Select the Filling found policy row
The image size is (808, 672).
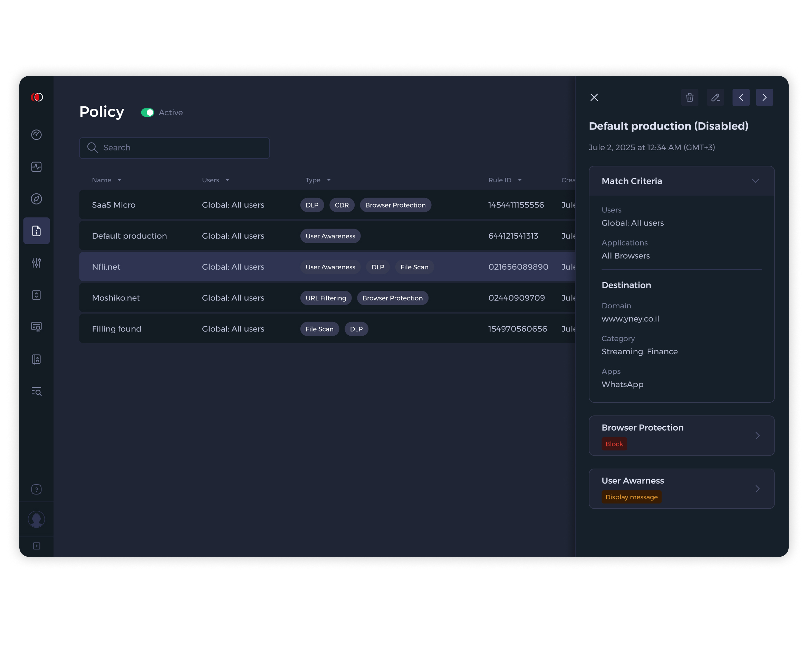pyautogui.click(x=327, y=329)
